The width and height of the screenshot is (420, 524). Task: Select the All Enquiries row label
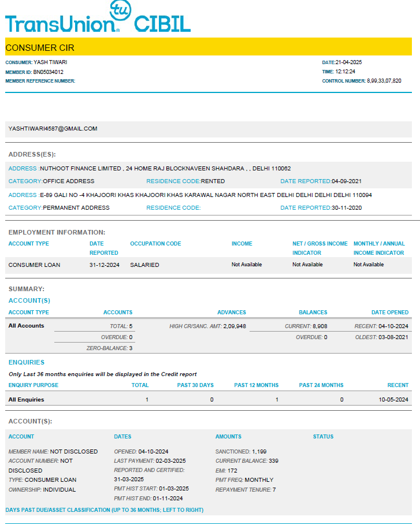[26, 400]
